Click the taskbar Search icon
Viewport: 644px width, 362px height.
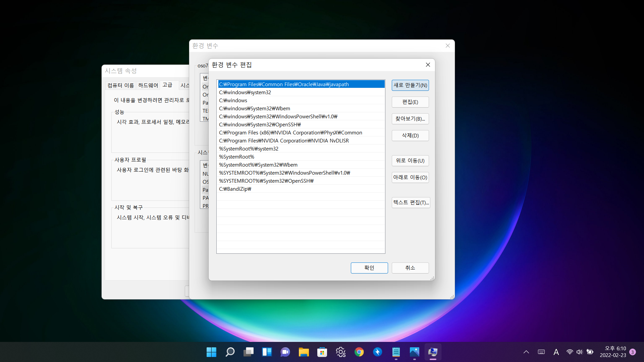230,352
